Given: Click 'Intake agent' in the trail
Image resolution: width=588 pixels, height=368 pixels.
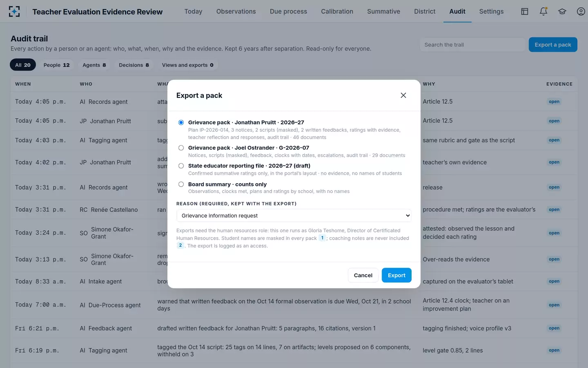Looking at the screenshot, I should click(105, 281).
